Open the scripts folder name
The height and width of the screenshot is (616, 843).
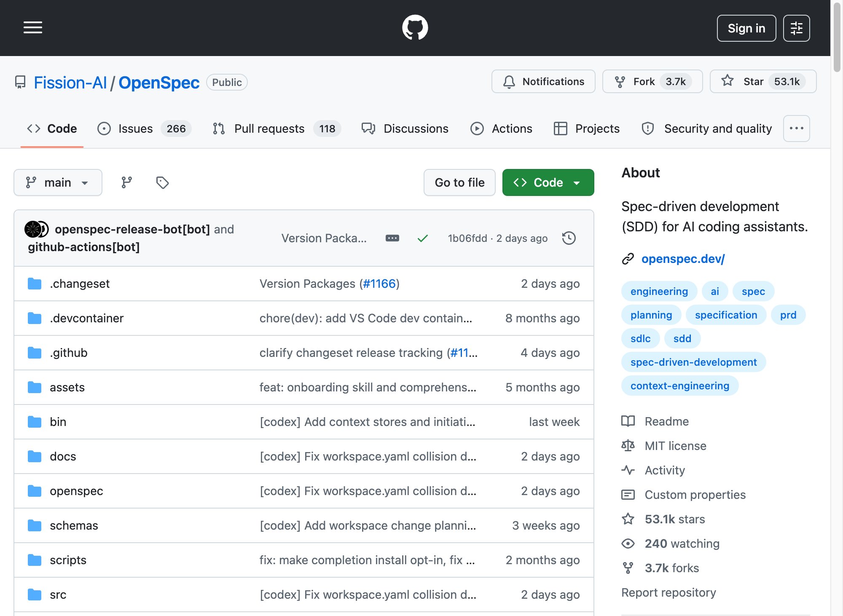(68, 560)
